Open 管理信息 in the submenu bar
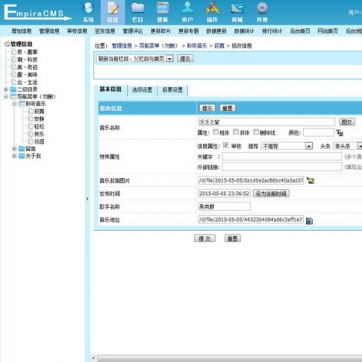This screenshot has height=362, width=362. (49, 31)
